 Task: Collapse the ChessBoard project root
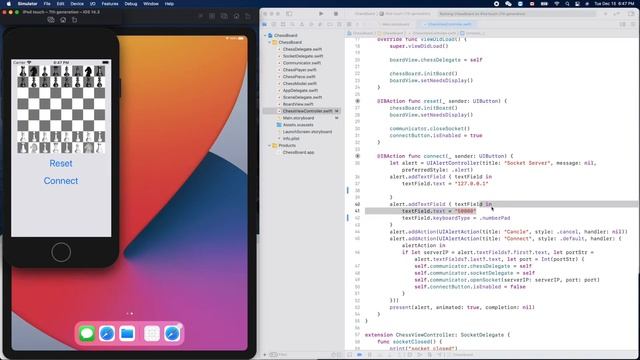[265, 36]
